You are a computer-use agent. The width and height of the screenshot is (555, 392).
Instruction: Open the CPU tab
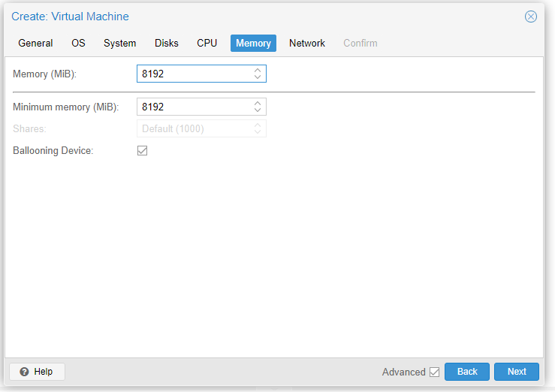207,43
